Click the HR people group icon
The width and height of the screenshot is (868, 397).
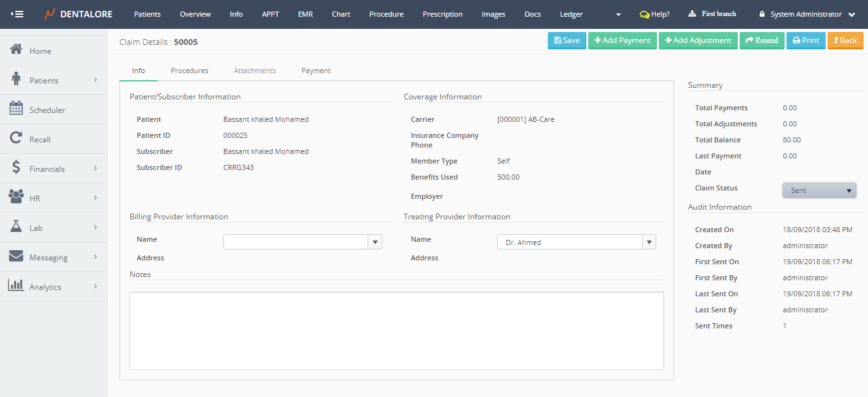[x=16, y=198]
